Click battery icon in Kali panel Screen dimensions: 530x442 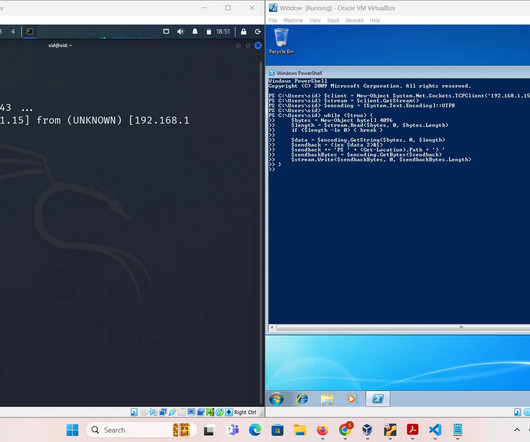point(209,32)
